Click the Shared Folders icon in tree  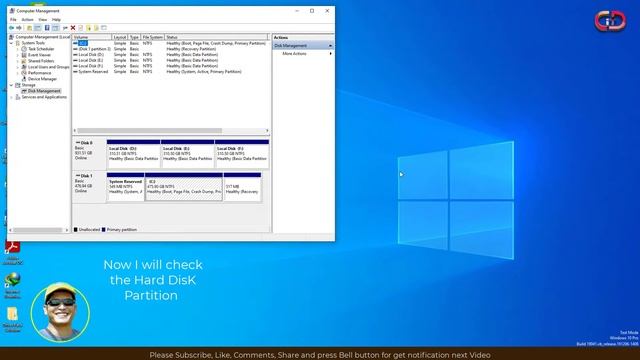(24, 61)
